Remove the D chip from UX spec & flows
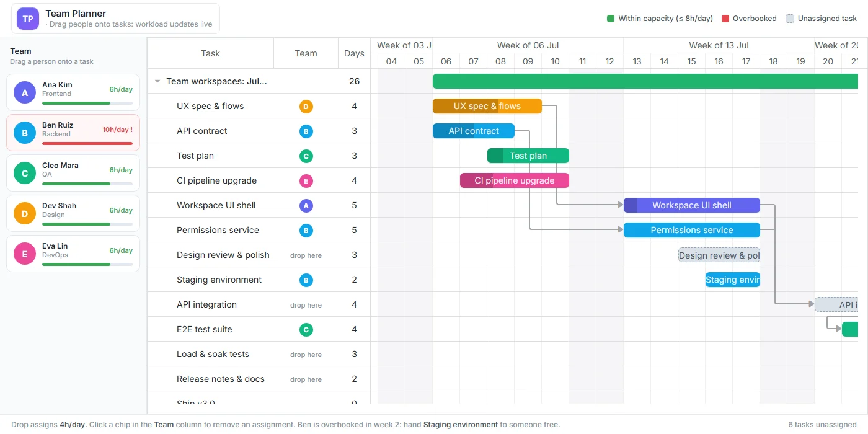The width and height of the screenshot is (868, 434). click(306, 107)
